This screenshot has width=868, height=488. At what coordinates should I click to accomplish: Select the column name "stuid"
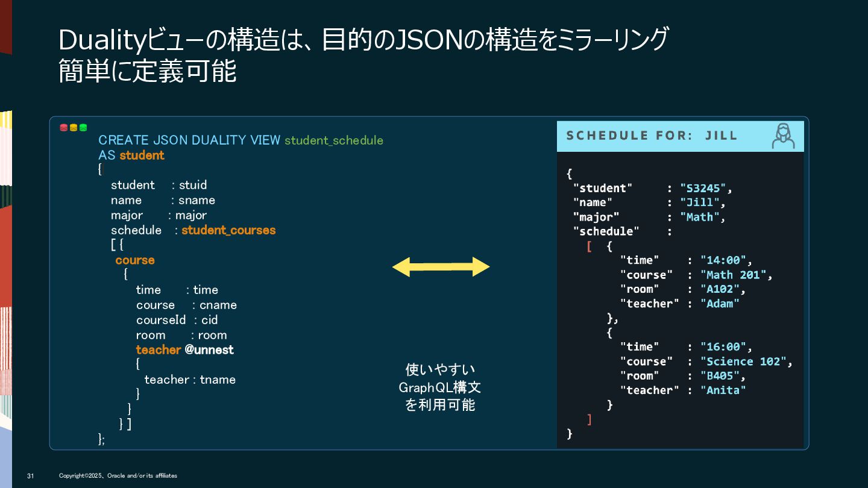coord(193,185)
